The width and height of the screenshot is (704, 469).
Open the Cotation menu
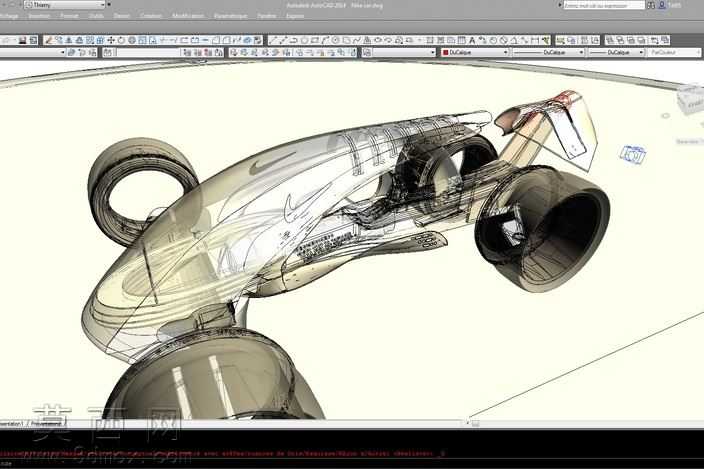[151, 16]
